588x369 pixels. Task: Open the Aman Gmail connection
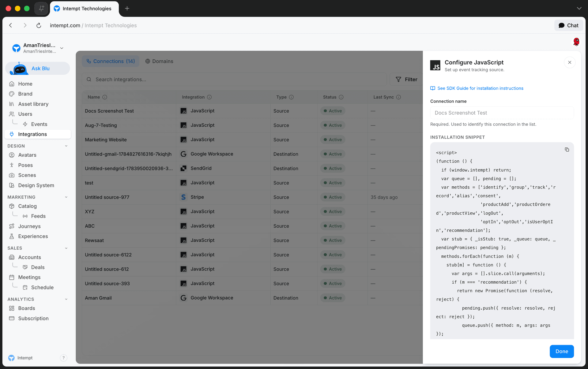tap(252, 298)
